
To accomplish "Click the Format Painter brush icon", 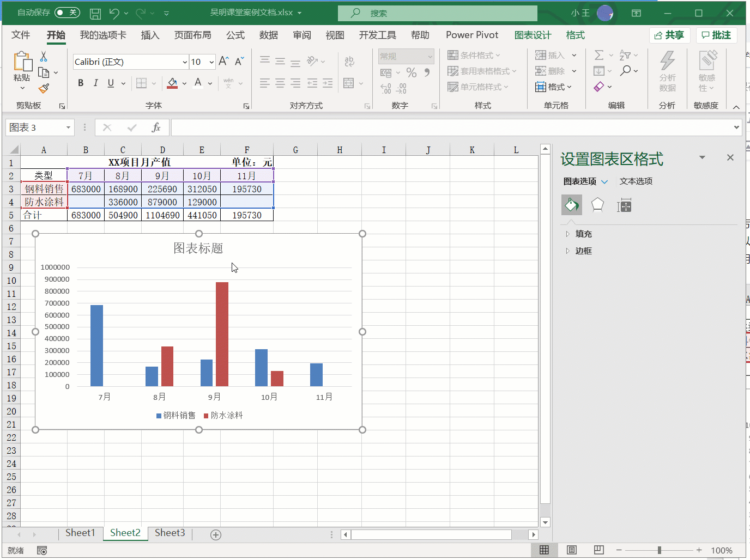I will pyautogui.click(x=44, y=88).
